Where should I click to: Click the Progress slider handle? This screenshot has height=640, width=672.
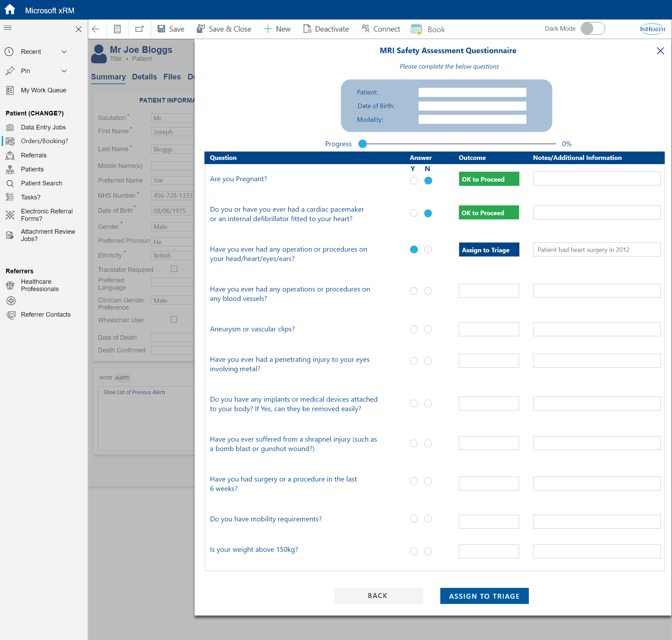coord(363,144)
